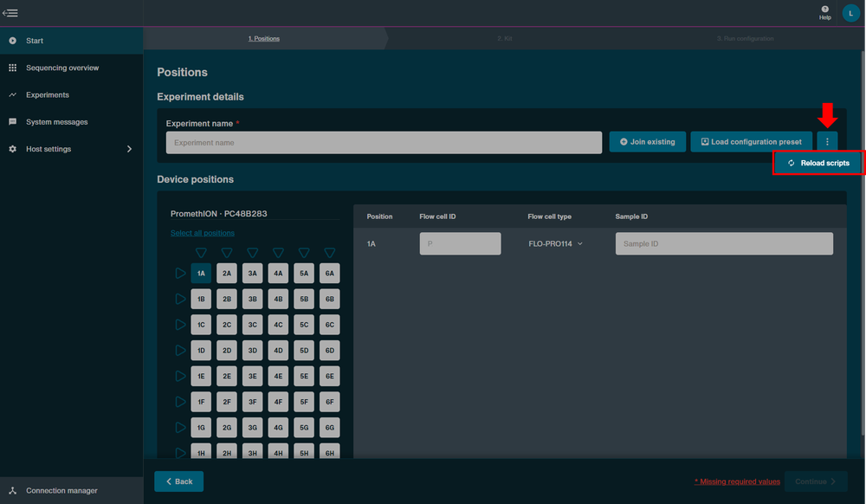Click Load configuration preset button
Image resolution: width=866 pixels, height=504 pixels.
(751, 142)
